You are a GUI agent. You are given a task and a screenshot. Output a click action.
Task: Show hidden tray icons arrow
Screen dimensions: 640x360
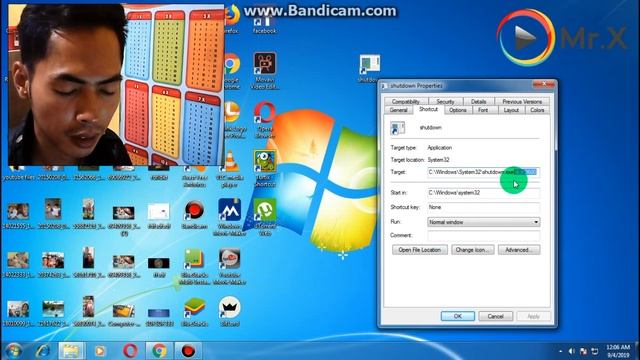point(560,351)
